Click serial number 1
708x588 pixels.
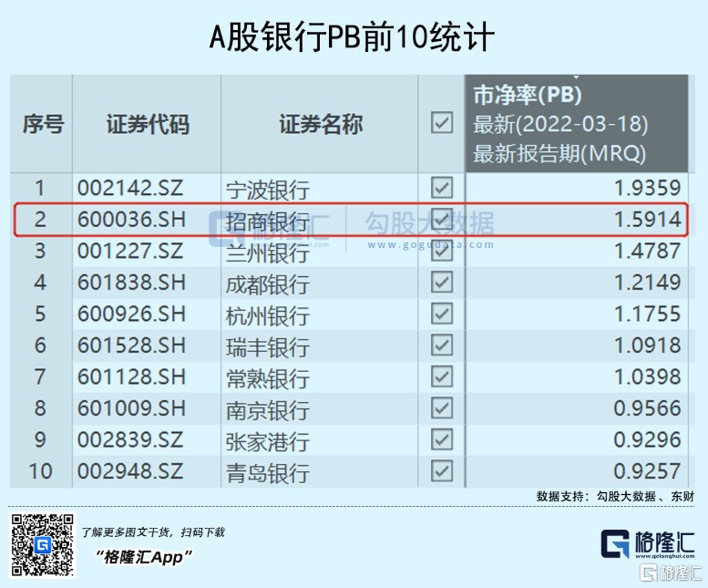40,188
